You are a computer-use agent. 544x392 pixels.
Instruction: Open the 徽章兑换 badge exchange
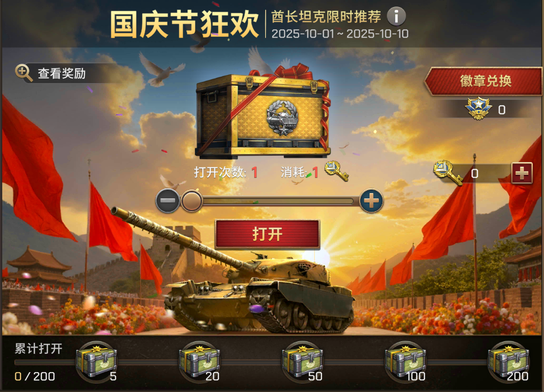pos(483,81)
